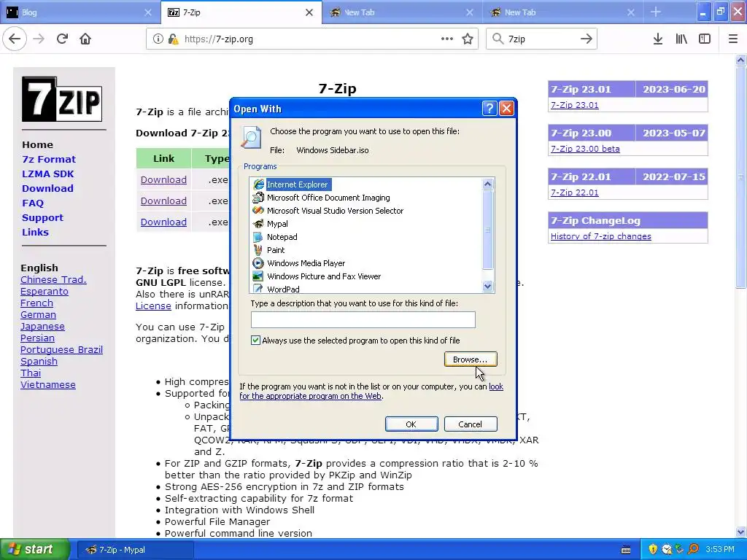Toggle the sidebar view icon
The height and width of the screenshot is (560, 747).
(705, 39)
